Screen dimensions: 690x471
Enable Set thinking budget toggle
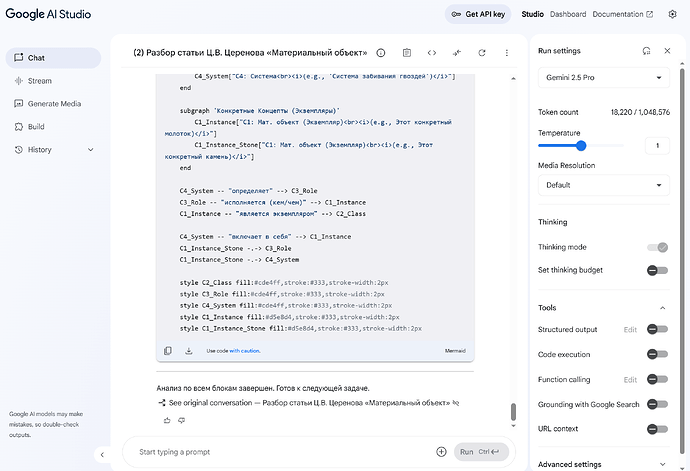pyautogui.click(x=657, y=270)
